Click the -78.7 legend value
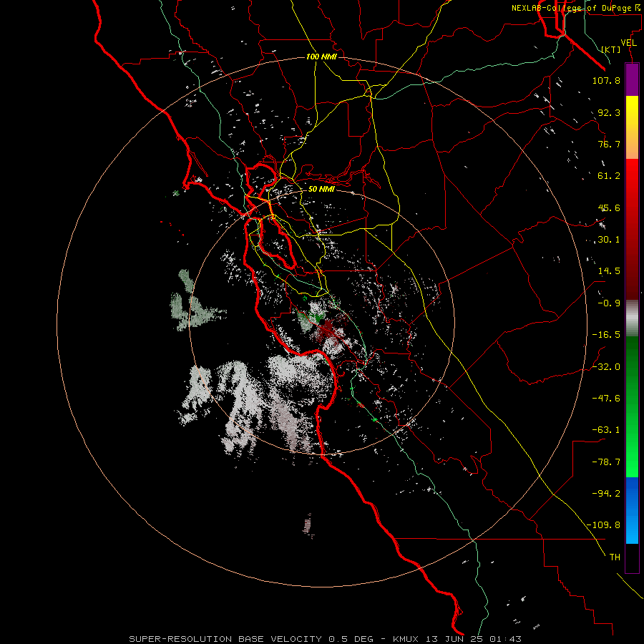644x644 pixels. [606, 462]
